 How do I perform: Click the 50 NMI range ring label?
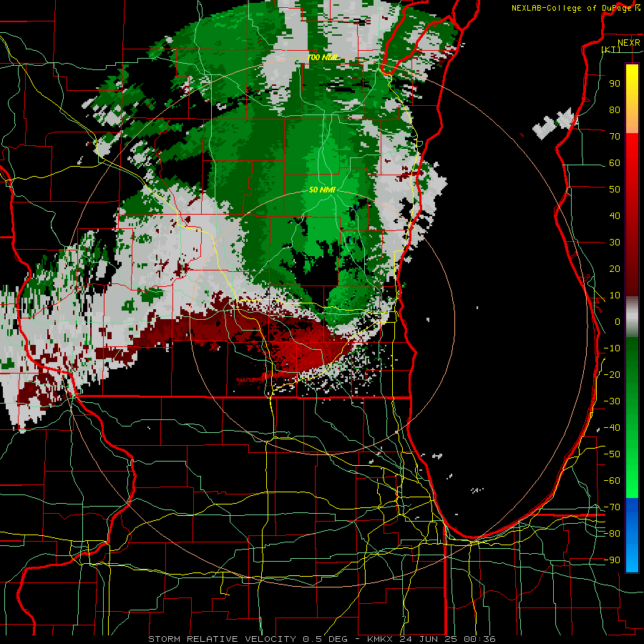point(323,190)
